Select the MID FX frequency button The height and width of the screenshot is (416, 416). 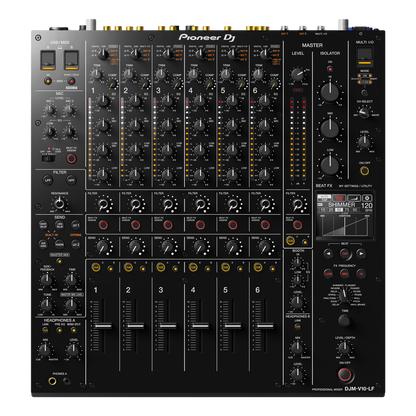(345, 274)
